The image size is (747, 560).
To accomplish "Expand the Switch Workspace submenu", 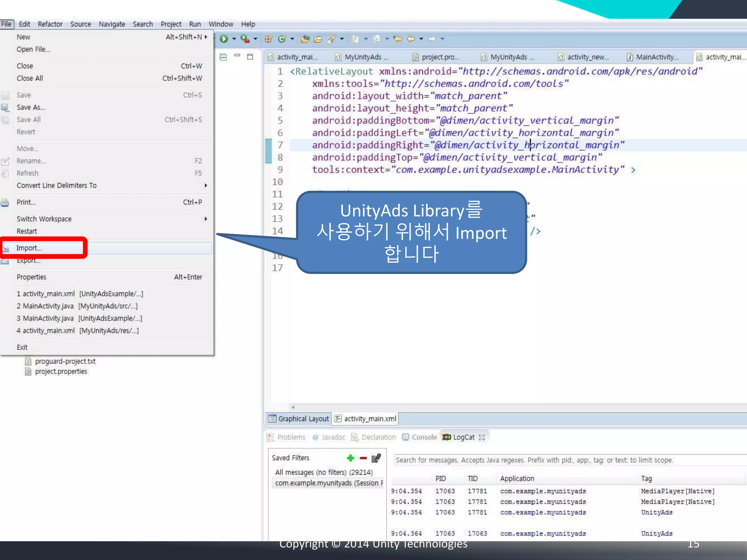I will click(x=206, y=219).
